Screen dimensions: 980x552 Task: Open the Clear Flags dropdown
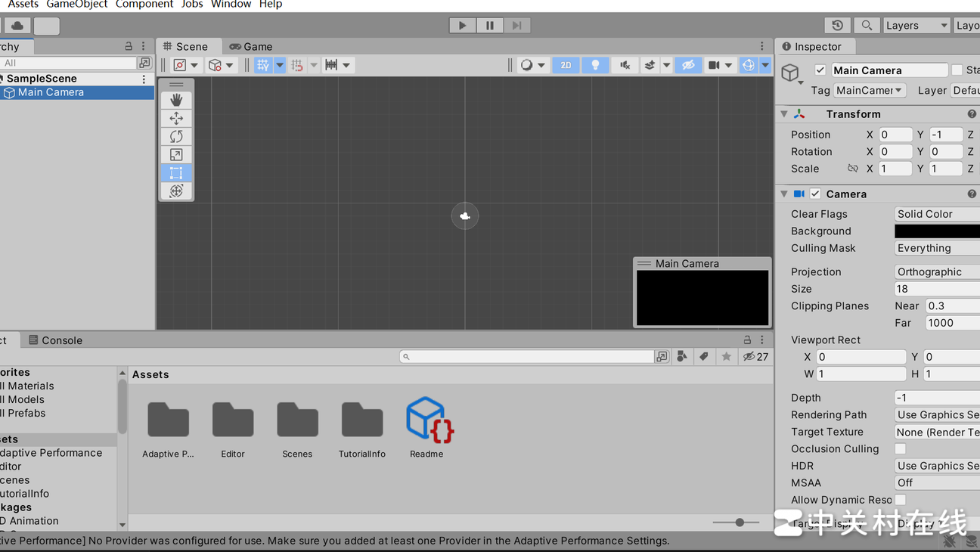tap(936, 214)
